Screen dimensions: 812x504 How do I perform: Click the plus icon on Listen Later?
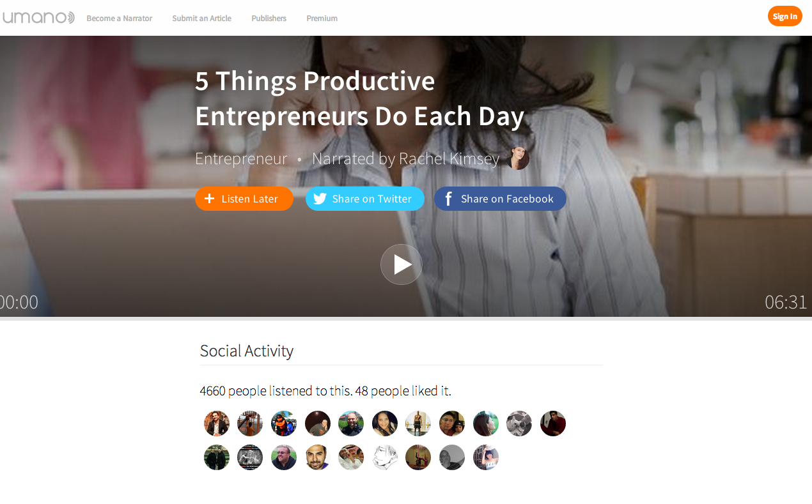[x=209, y=199]
